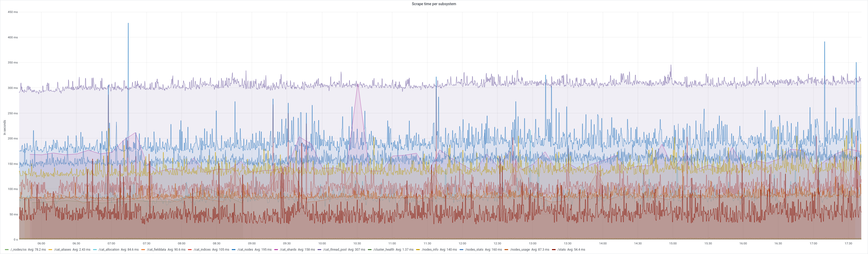Click the 150 ms y-axis label

13,164
